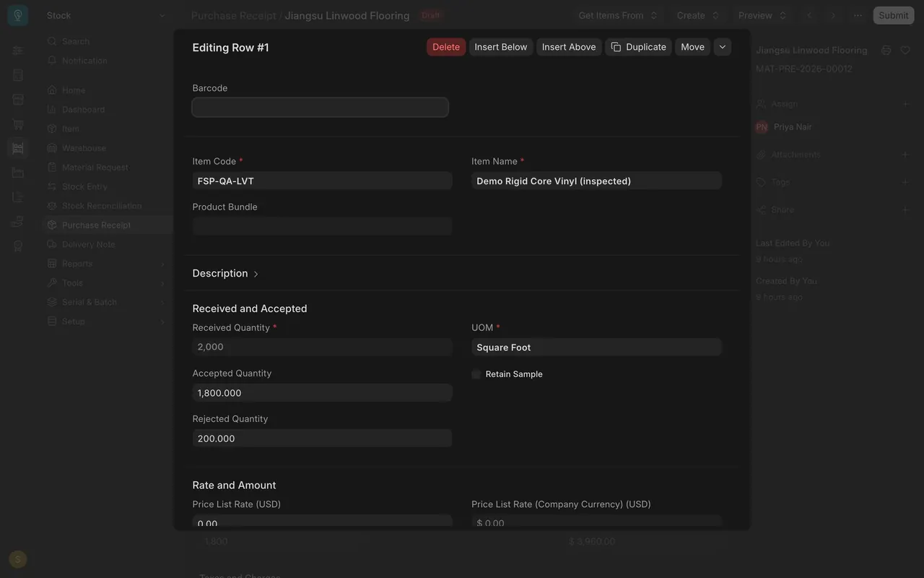Click the Insert Above button
This screenshot has height=578, width=924.
tap(569, 47)
